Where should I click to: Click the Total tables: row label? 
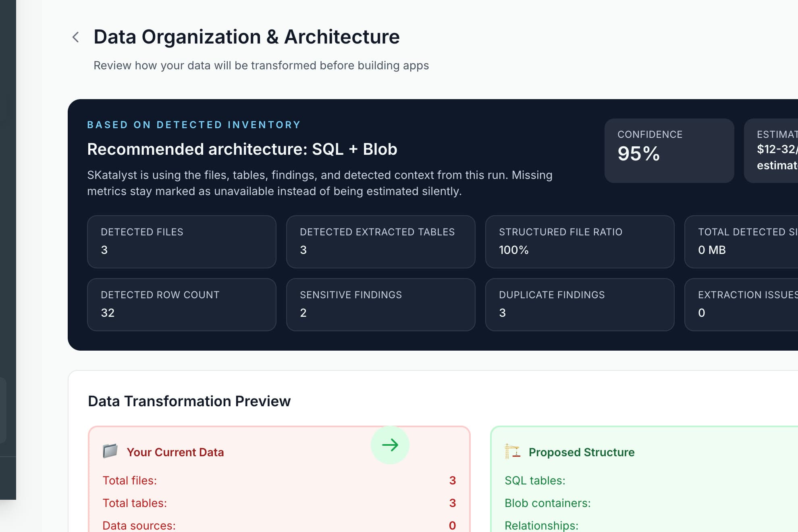135,503
